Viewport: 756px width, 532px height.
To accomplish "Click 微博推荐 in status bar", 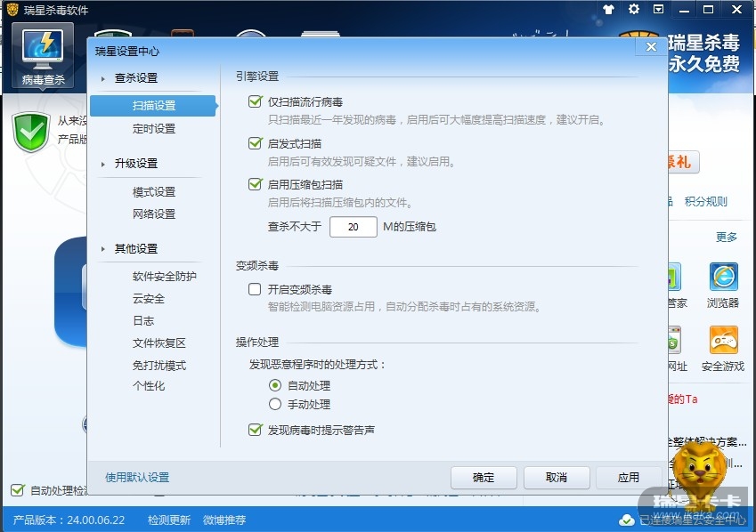I will 224,520.
